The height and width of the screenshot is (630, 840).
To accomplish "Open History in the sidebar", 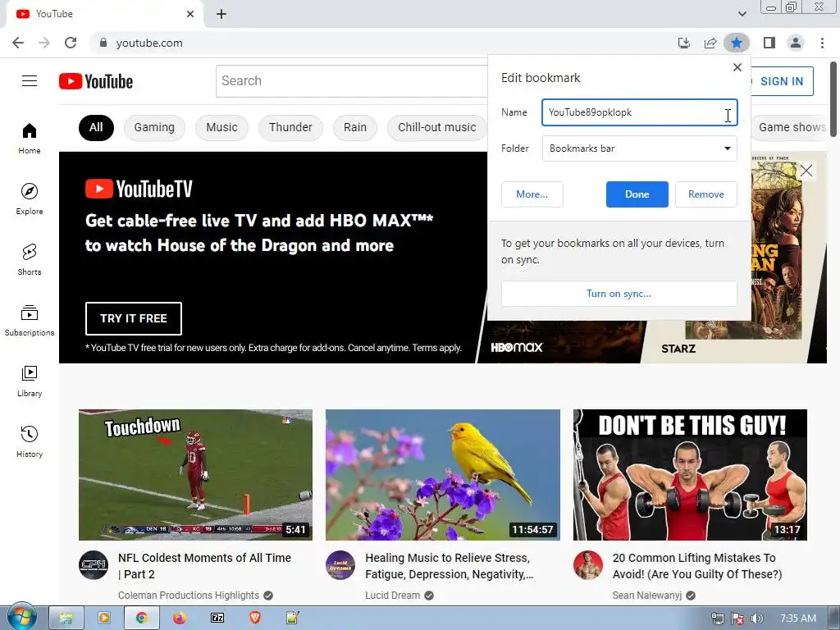I will [30, 441].
